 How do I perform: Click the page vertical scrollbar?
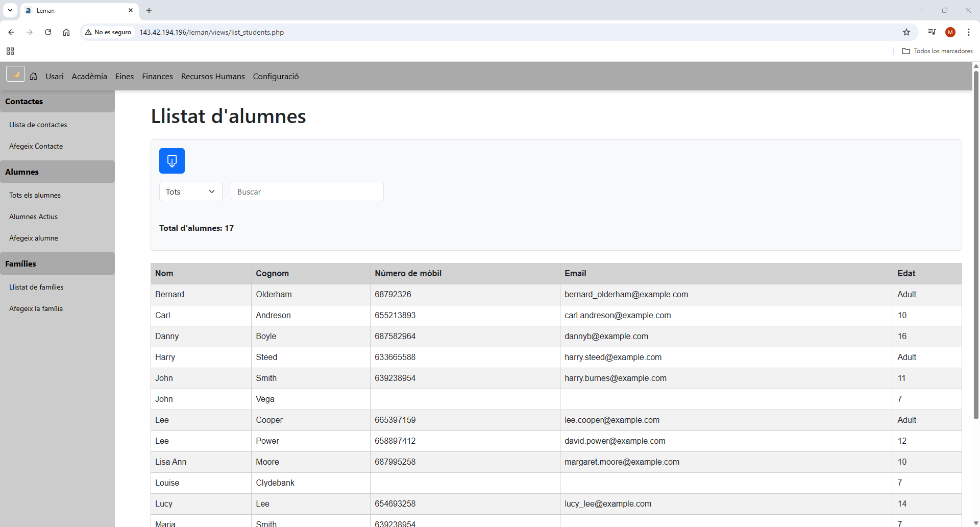tap(976, 245)
